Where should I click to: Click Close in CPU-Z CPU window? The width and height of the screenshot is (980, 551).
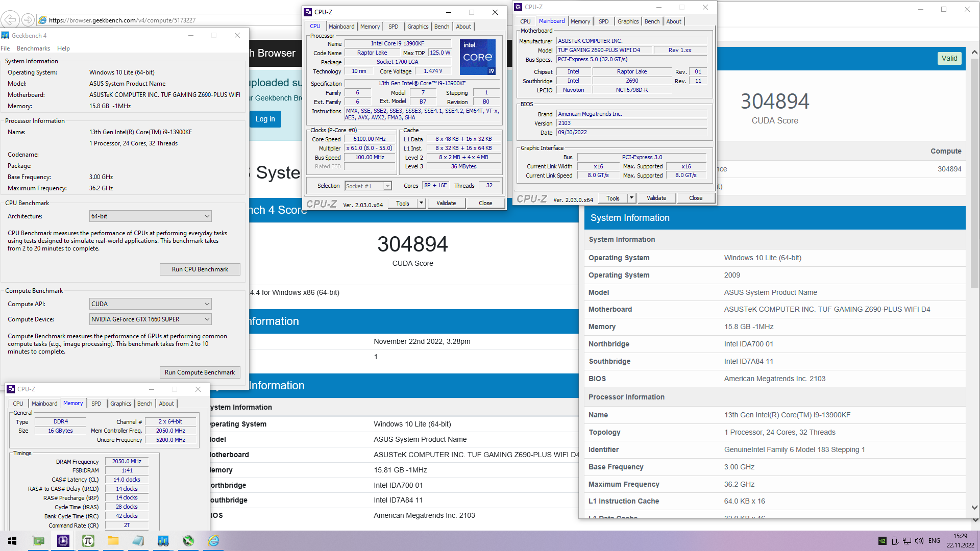(x=485, y=203)
